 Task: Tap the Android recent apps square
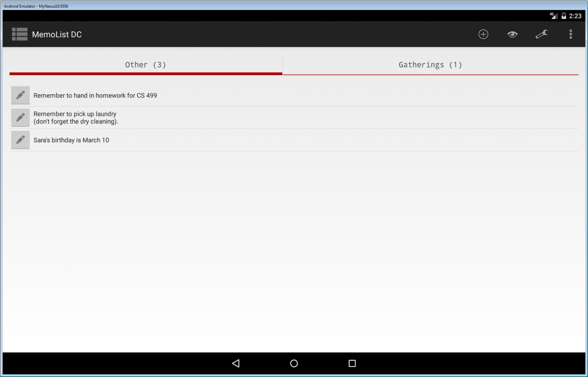click(352, 363)
